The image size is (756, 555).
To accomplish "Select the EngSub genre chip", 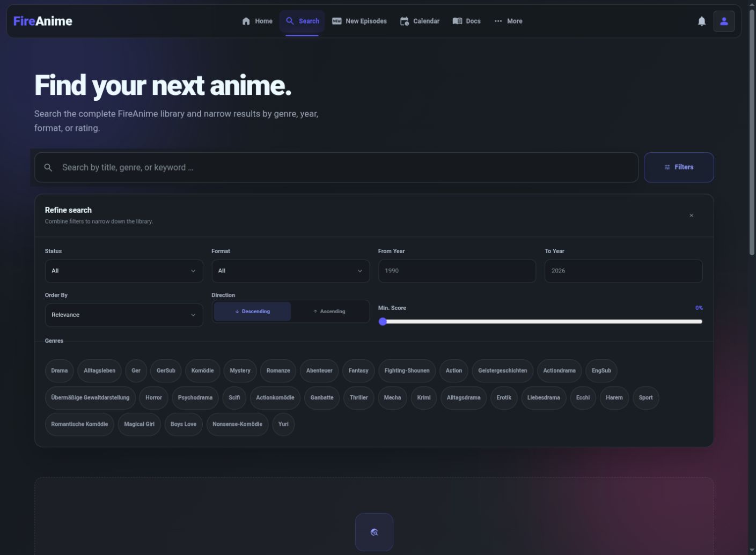I will point(601,371).
